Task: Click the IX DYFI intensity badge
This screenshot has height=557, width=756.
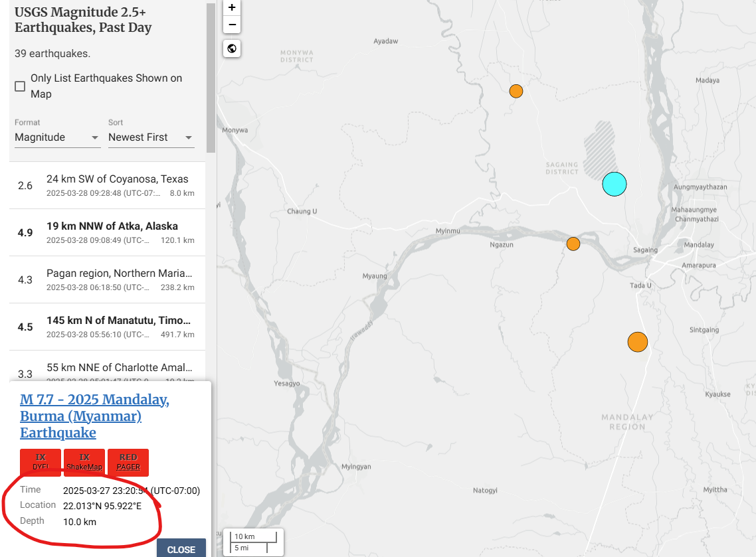Action: point(41,462)
